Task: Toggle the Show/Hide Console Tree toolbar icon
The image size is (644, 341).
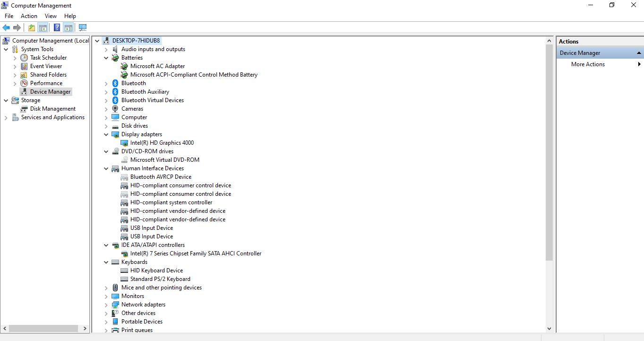Action: (x=43, y=27)
